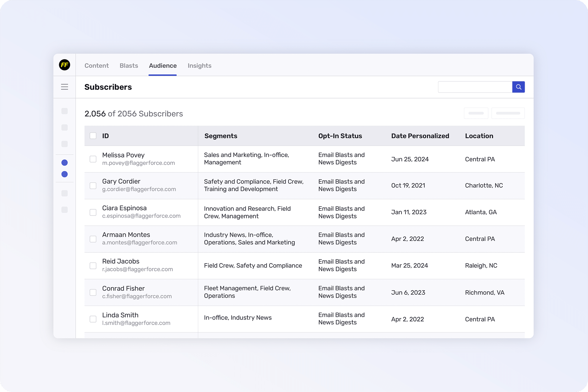Click email c.espinosa@flaggerforce.com
This screenshot has height=392, width=588.
tap(141, 216)
